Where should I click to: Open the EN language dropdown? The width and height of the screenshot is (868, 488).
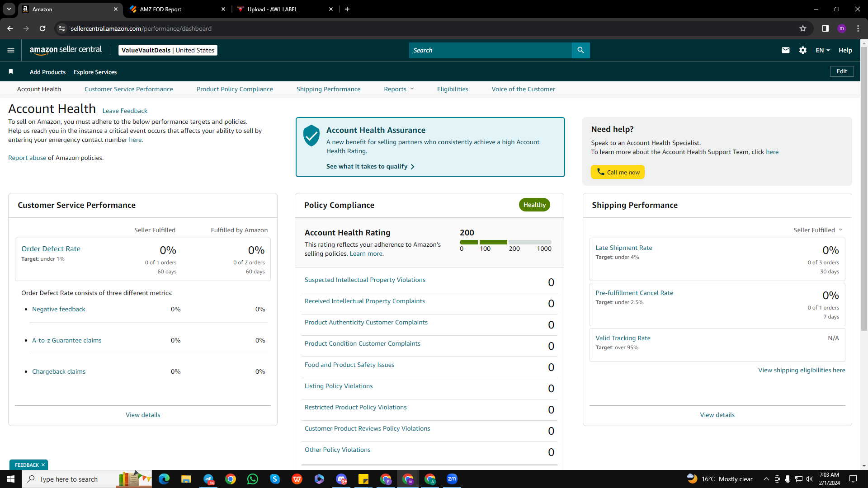(823, 50)
